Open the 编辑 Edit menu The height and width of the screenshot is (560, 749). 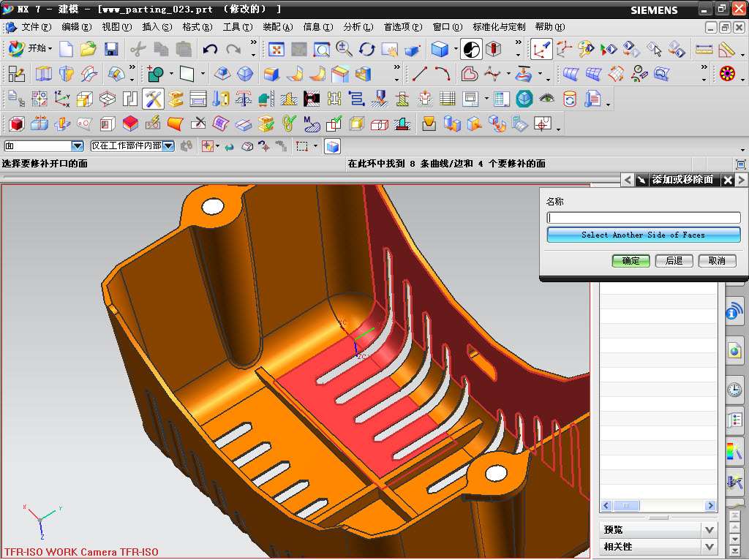click(x=76, y=27)
